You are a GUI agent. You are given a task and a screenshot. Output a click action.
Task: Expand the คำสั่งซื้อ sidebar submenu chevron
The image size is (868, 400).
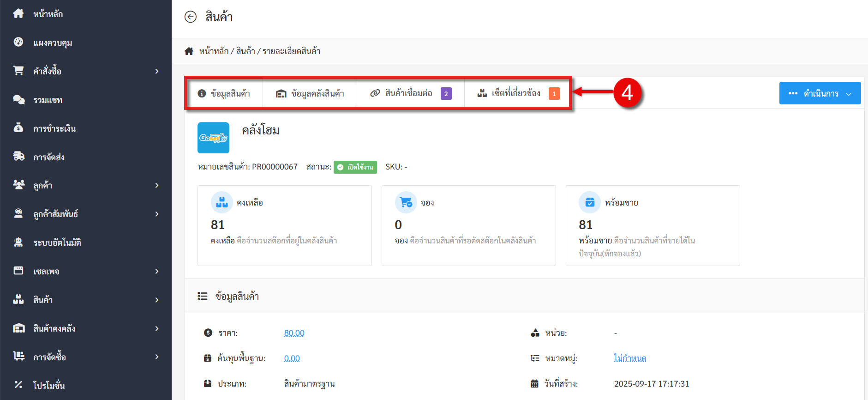click(157, 71)
